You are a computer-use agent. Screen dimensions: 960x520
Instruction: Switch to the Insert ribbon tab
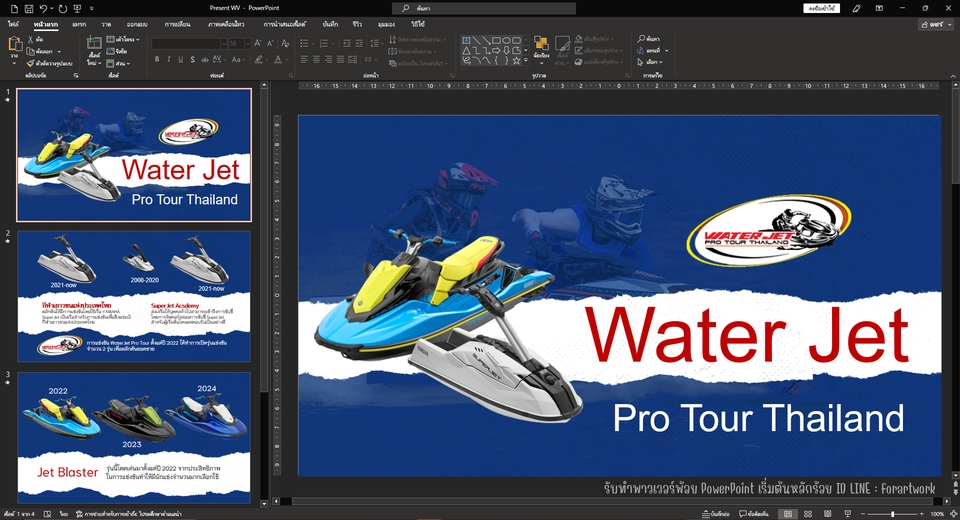point(79,24)
